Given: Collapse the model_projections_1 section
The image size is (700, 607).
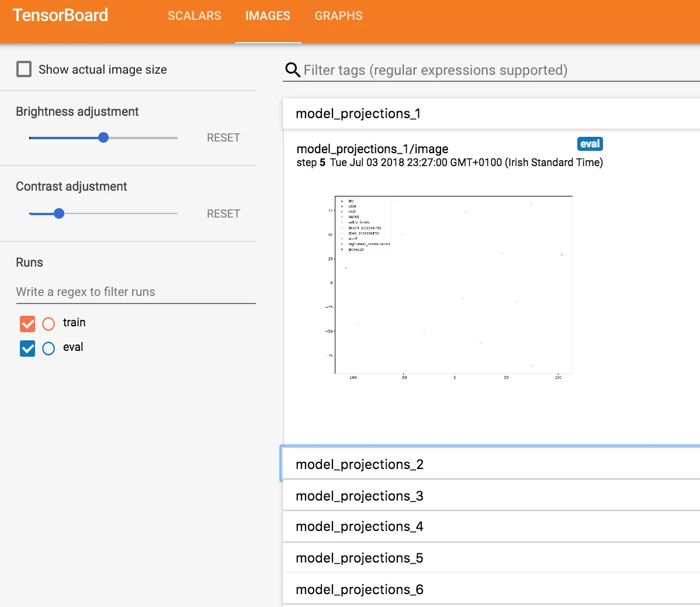Looking at the screenshot, I should (358, 113).
